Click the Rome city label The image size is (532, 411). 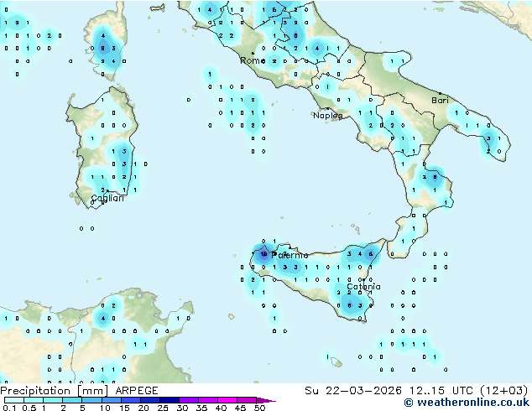(x=253, y=60)
